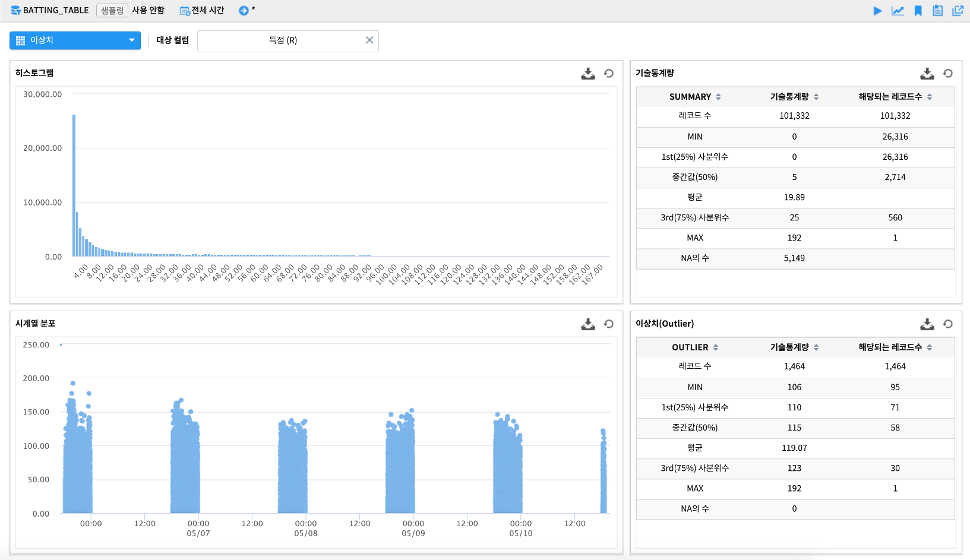Click the blue arrow circle icon

point(244,11)
